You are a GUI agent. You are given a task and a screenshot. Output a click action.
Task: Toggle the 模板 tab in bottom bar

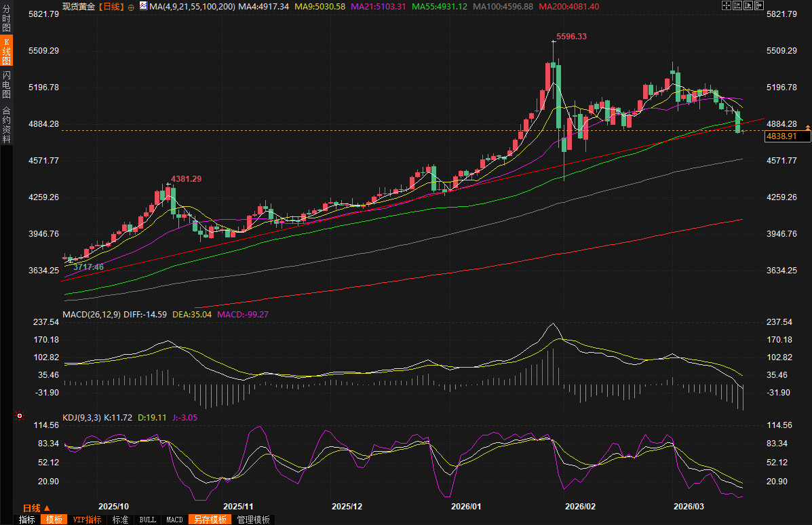54,520
